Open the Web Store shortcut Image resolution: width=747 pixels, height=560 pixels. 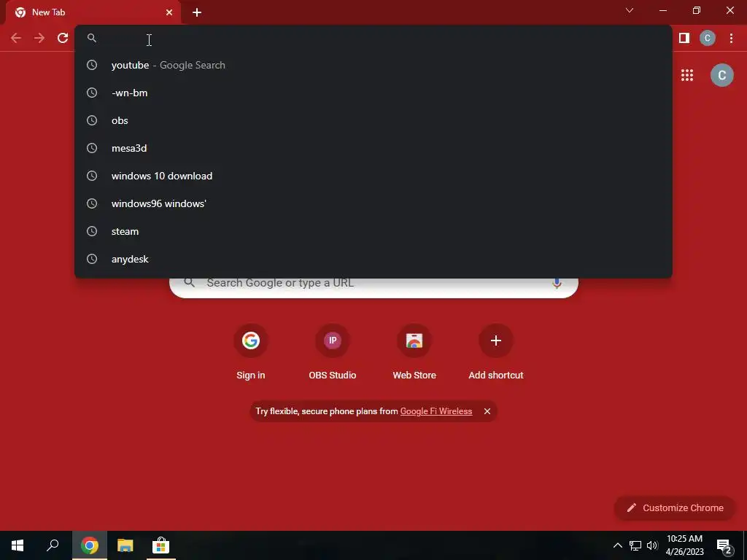pyautogui.click(x=414, y=352)
